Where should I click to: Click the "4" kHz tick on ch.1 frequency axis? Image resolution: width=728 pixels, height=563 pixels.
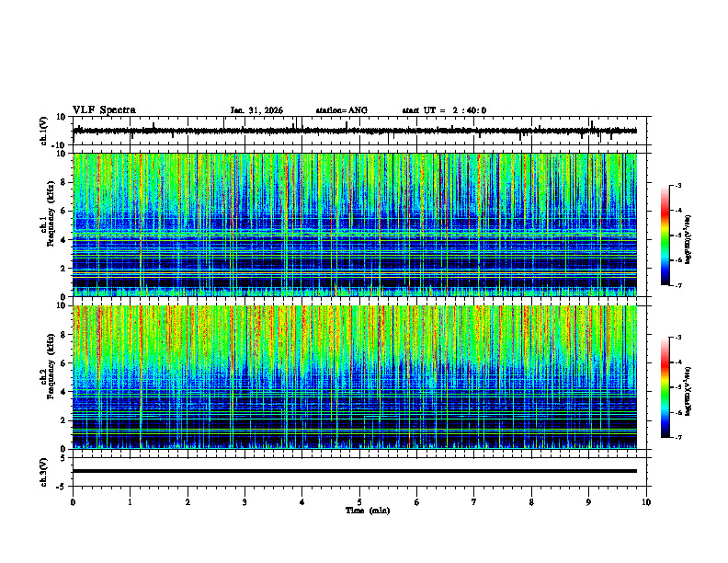coord(64,240)
